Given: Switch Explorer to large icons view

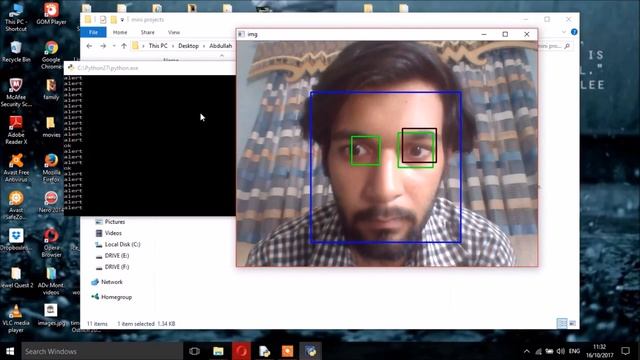Looking at the screenshot, I should 573,323.
